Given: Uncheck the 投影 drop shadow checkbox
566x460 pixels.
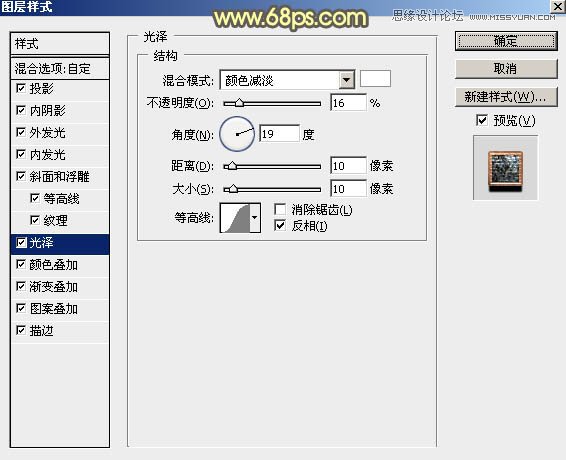Looking at the screenshot, I should pos(21,88).
